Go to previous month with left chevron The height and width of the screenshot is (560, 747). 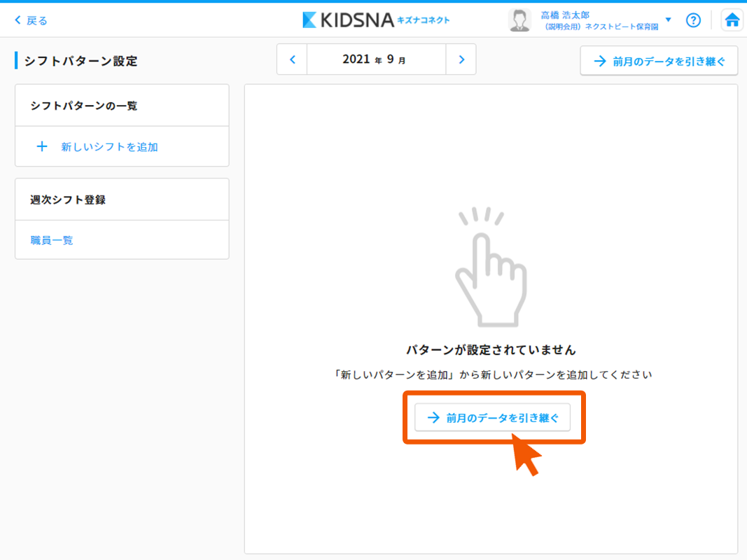293,59
